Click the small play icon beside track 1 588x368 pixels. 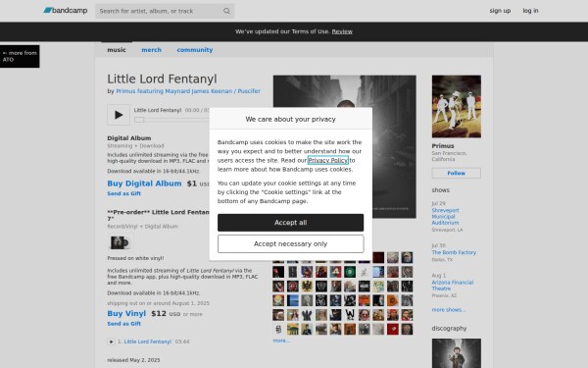coord(111,342)
